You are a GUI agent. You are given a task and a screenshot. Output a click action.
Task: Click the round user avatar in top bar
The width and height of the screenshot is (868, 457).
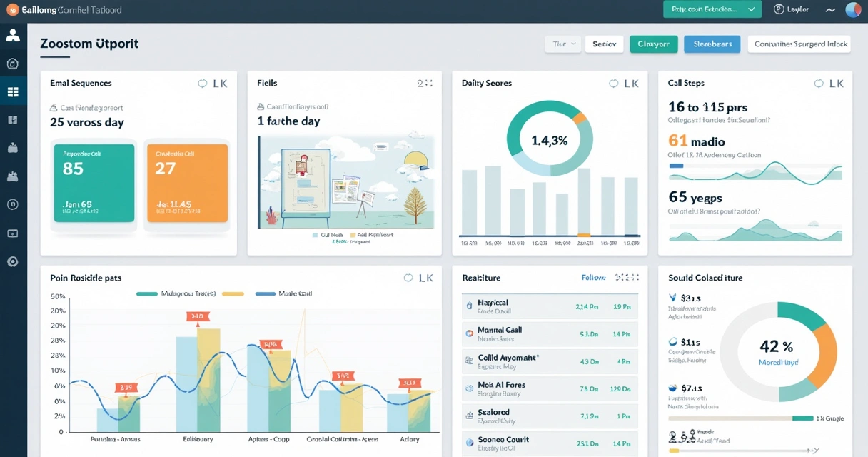click(x=853, y=9)
